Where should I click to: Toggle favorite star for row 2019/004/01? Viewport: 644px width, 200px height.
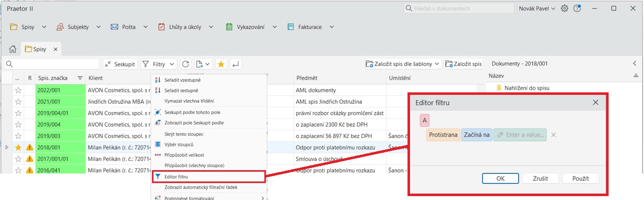pyautogui.click(x=18, y=113)
